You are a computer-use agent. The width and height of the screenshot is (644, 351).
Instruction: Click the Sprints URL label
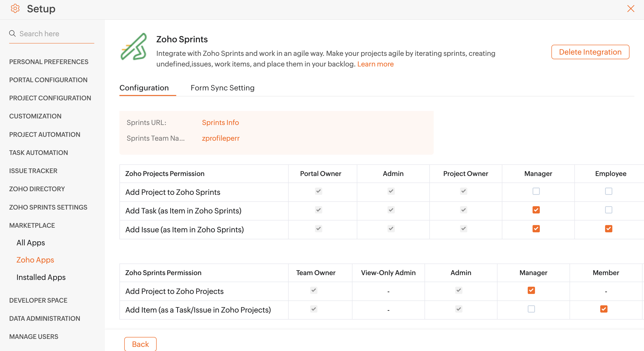146,123
